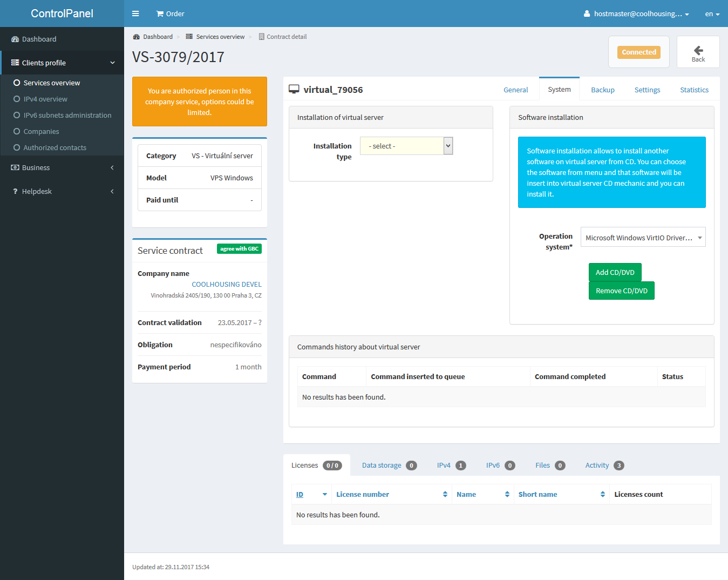Image resolution: width=728 pixels, height=580 pixels.
Task: Click the Business money icon in sidebar
Action: point(15,167)
